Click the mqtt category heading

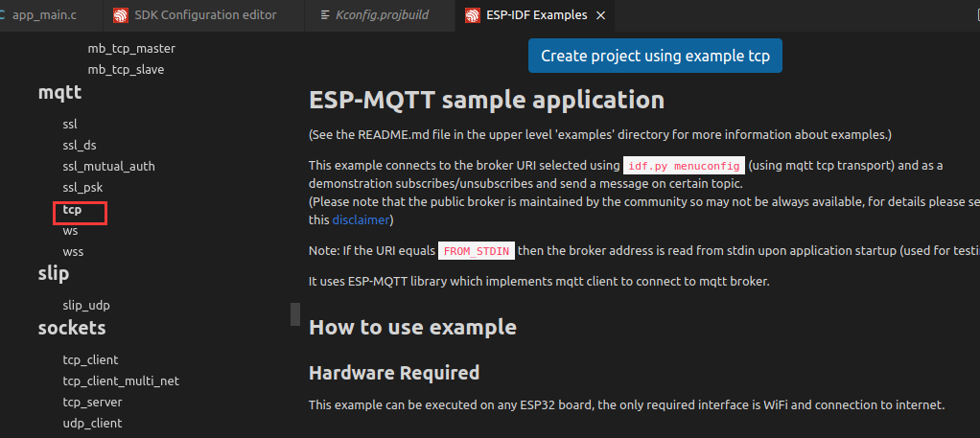pyautogui.click(x=60, y=93)
